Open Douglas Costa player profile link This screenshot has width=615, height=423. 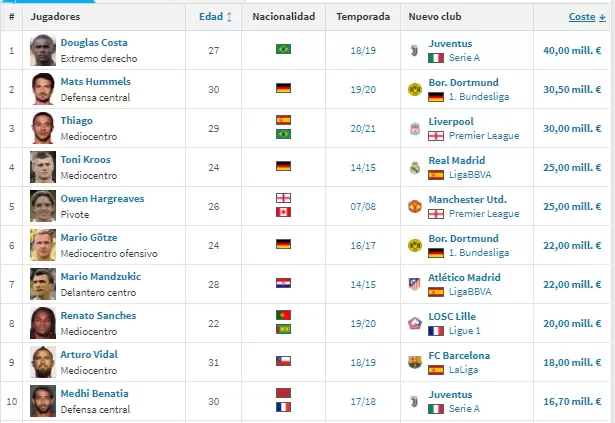[x=94, y=43]
